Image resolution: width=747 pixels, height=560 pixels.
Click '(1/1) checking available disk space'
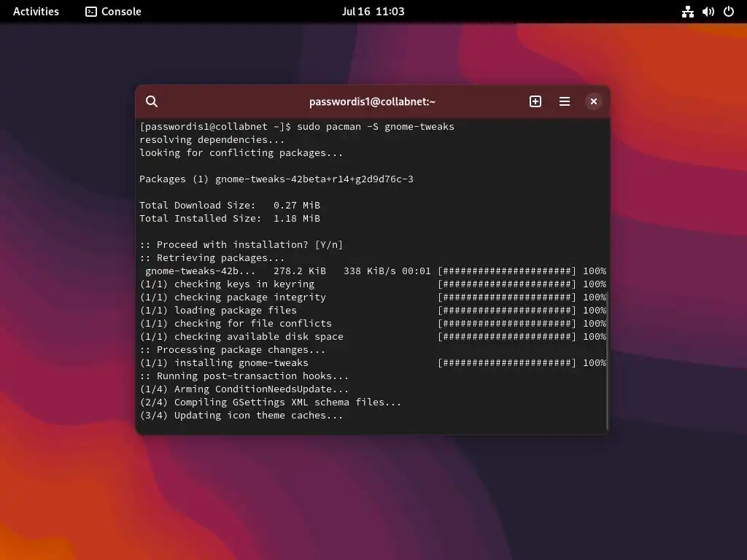pos(241,337)
